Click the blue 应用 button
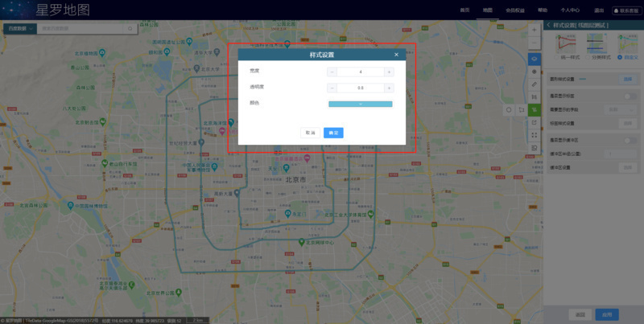This screenshot has width=644, height=324. pos(607,314)
